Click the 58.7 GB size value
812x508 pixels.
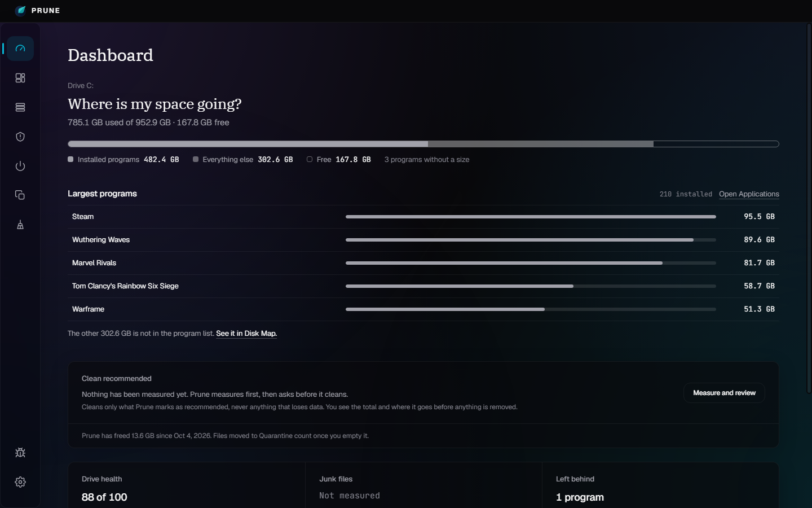coord(759,286)
